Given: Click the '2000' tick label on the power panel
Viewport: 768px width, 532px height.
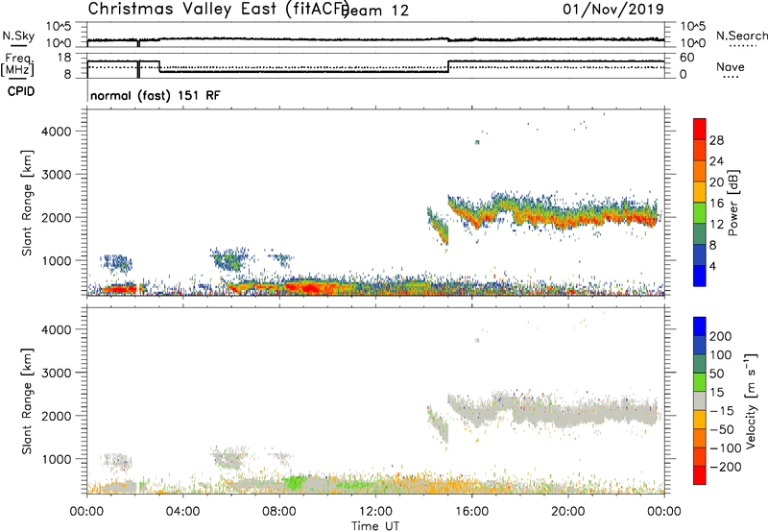Looking at the screenshot, I should (x=57, y=217).
